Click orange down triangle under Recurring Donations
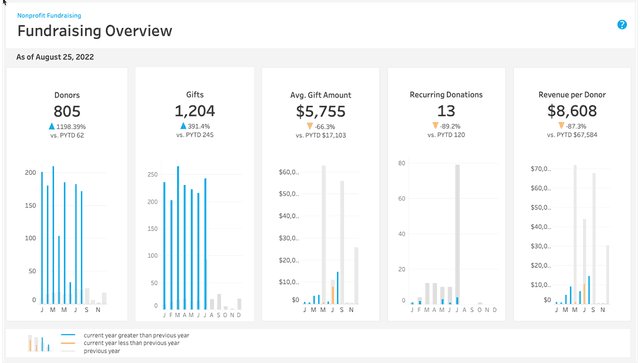 436,126
